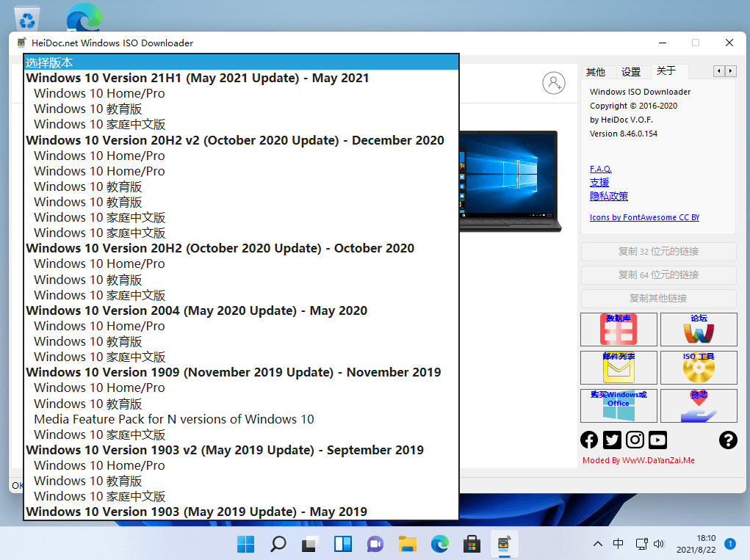Select Version 2004 (May 2020 Update) header
Viewport: 750px width, 560px height.
(242, 310)
